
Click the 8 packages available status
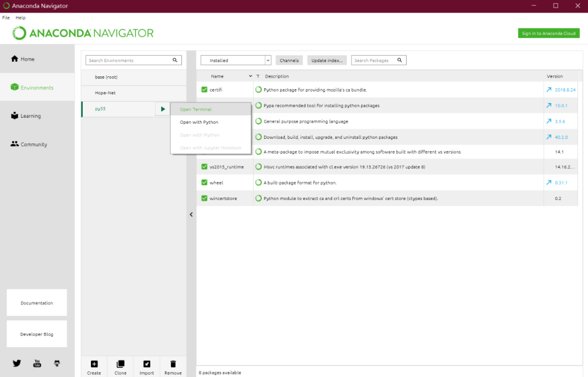pyautogui.click(x=220, y=373)
